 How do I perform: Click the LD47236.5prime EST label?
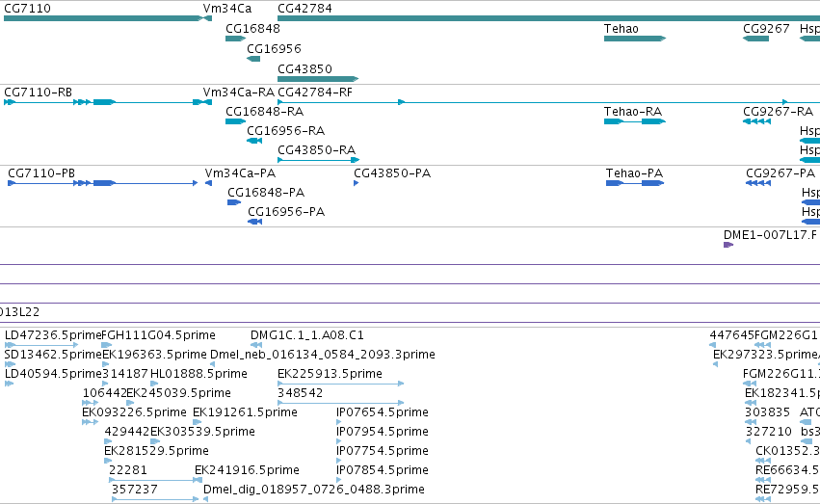(52, 335)
